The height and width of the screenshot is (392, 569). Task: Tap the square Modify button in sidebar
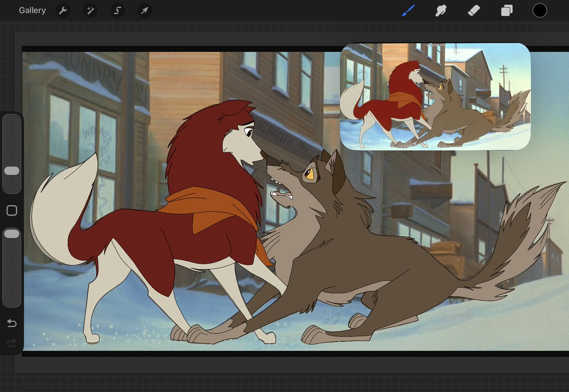click(x=12, y=210)
